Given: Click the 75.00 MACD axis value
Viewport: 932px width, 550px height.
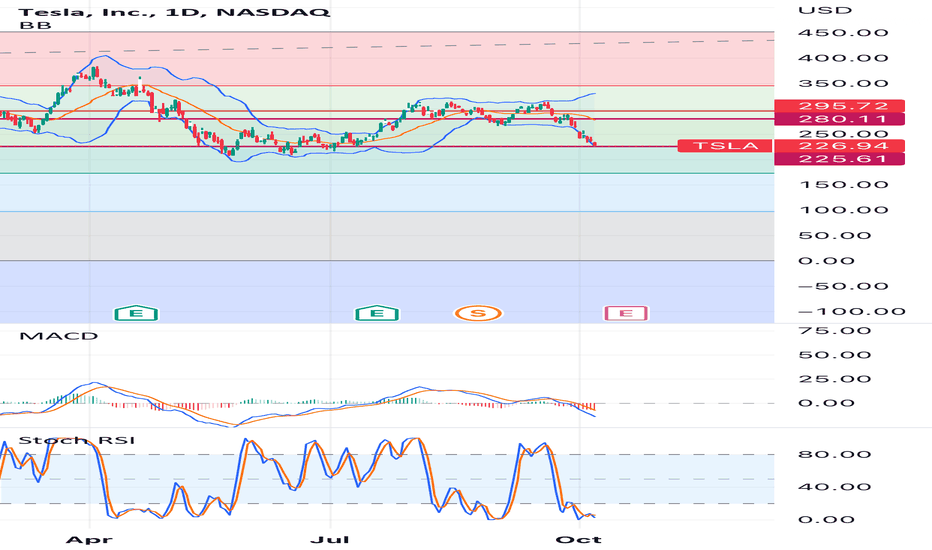Looking at the screenshot, I should 835,331.
